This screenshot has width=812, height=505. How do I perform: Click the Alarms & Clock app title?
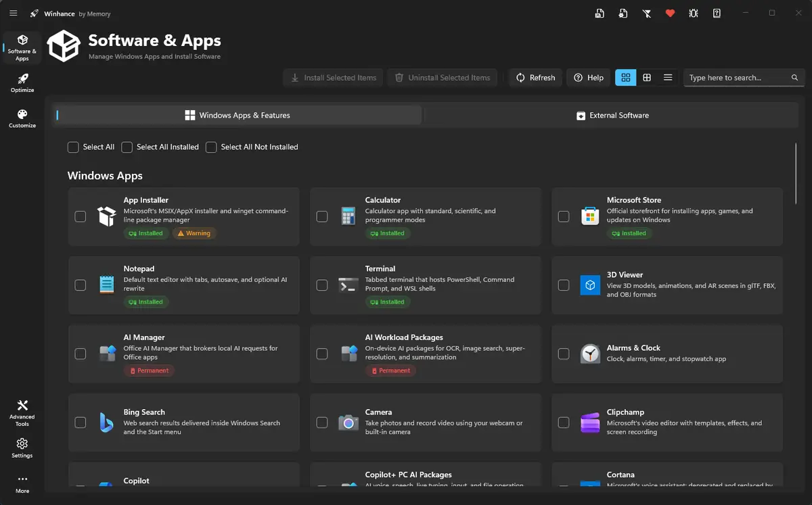pyautogui.click(x=633, y=348)
